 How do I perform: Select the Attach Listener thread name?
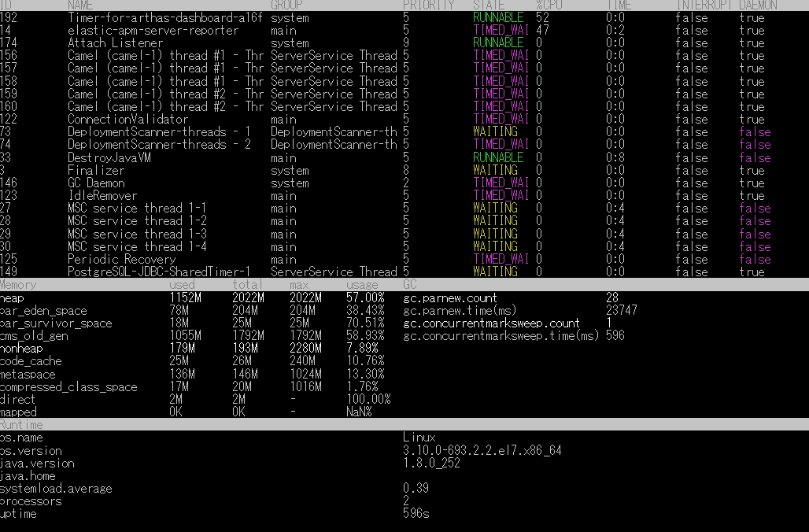(x=115, y=42)
